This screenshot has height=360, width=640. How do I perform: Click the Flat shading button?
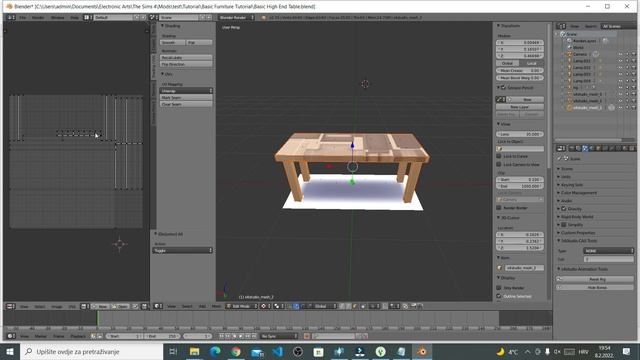[199, 42]
